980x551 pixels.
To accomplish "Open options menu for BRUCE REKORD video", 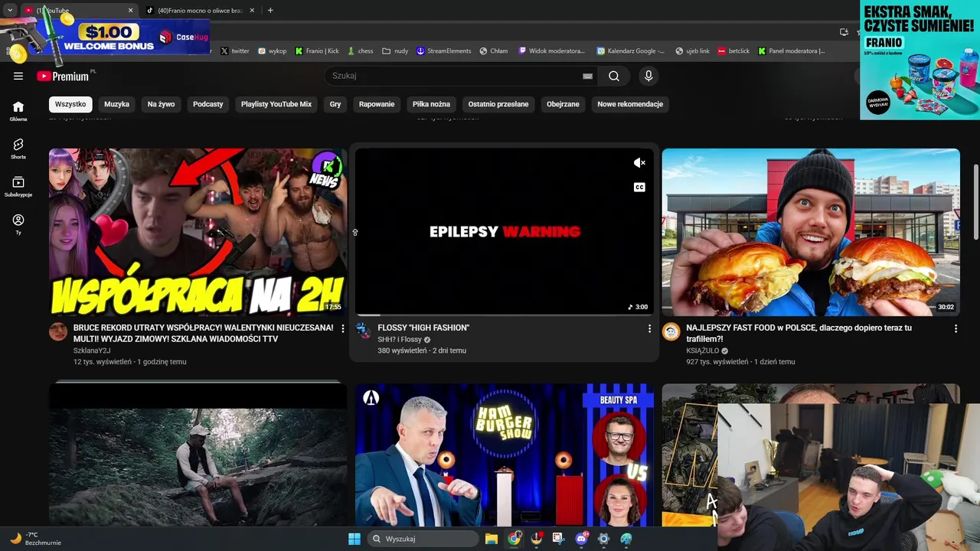I will coord(343,328).
